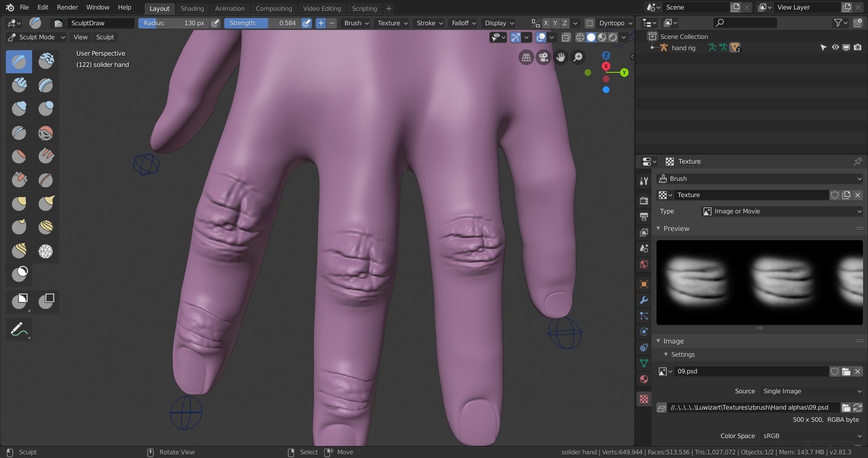The height and width of the screenshot is (458, 868).
Task: Enable the Dyntopo checkbox
Action: tap(589, 23)
